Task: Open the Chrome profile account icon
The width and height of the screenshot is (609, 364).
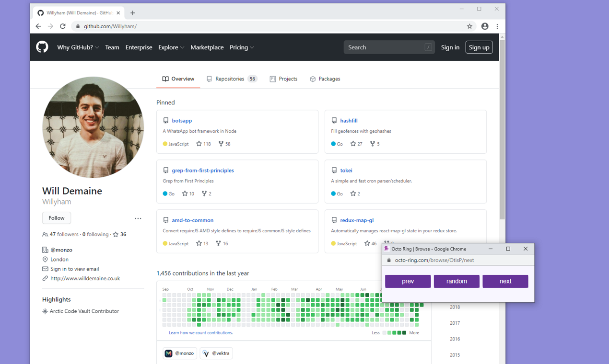Action: pyautogui.click(x=485, y=26)
